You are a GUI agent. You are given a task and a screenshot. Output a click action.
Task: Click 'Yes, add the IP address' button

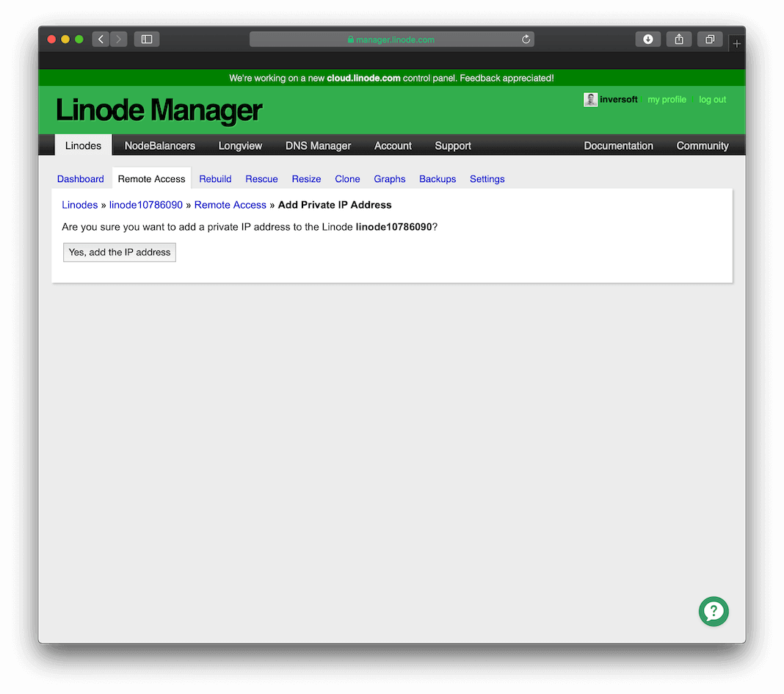coord(120,252)
